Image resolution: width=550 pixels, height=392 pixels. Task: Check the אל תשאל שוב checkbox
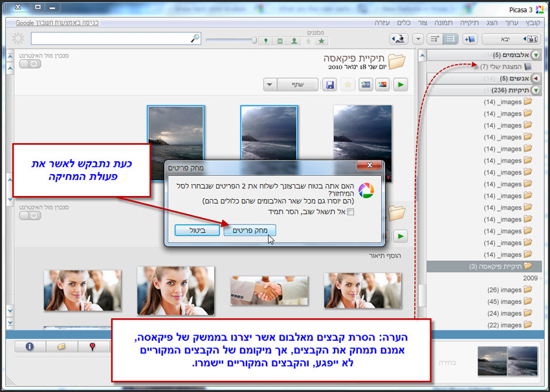tap(351, 212)
